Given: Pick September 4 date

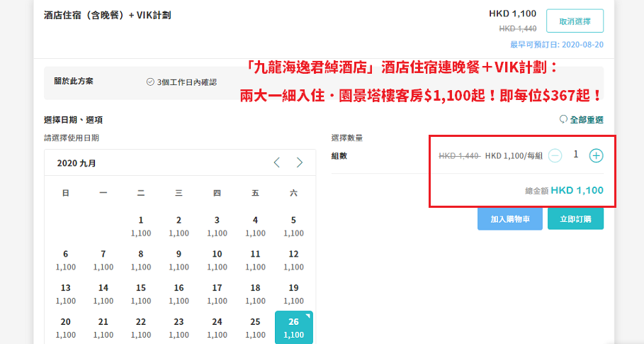Looking at the screenshot, I should click(x=255, y=226).
